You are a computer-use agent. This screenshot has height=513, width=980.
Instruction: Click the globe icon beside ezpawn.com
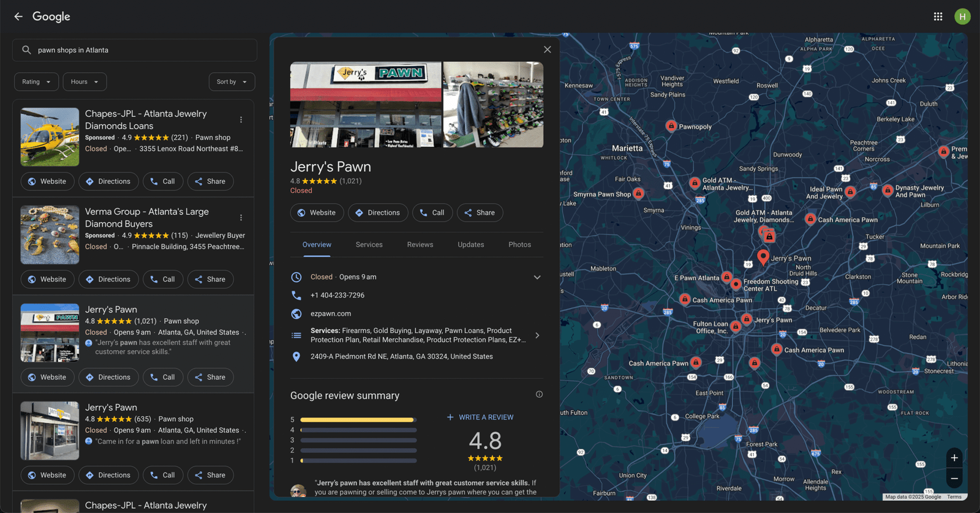pyautogui.click(x=296, y=313)
